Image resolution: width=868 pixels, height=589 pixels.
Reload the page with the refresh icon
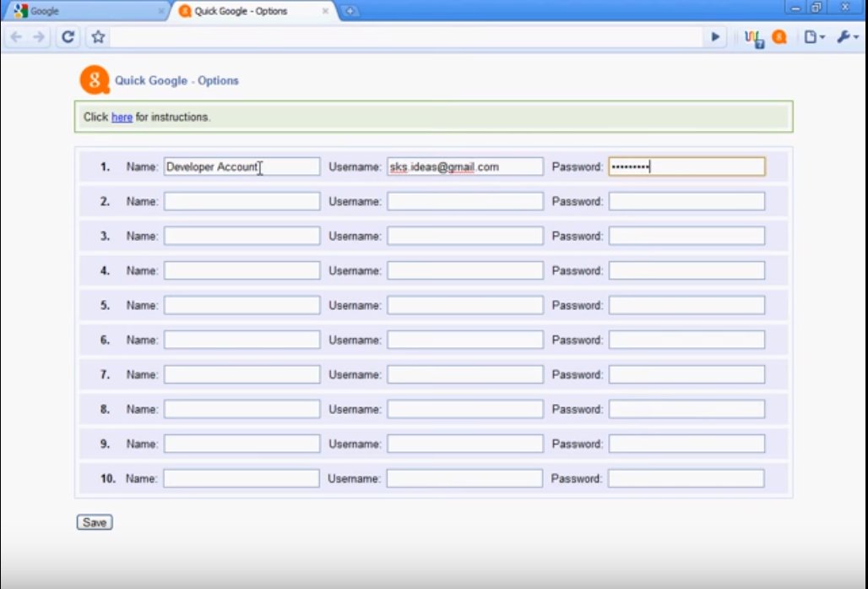pos(68,37)
